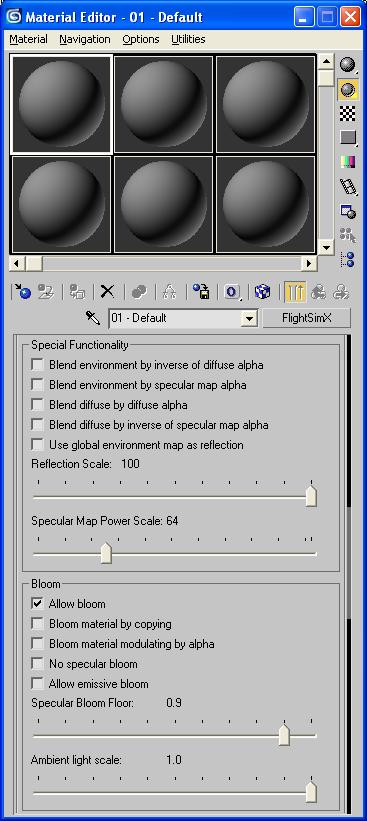Select the bottom left sample slot
The image size is (367, 821).
[x=62, y=205]
